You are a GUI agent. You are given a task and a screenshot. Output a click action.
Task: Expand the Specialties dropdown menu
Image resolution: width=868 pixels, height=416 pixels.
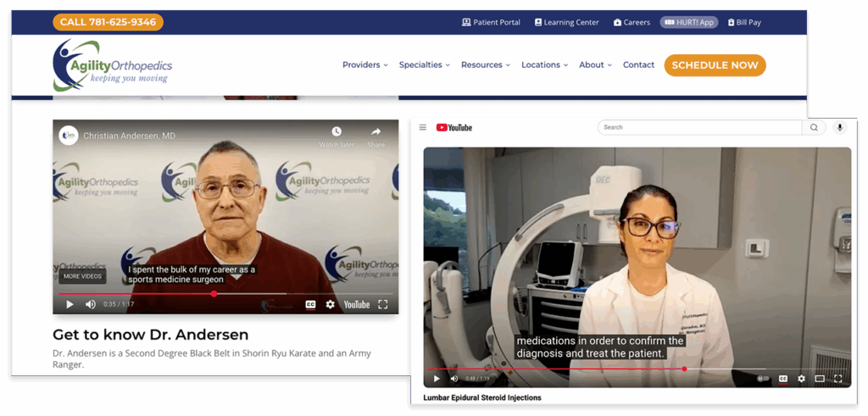tap(424, 65)
